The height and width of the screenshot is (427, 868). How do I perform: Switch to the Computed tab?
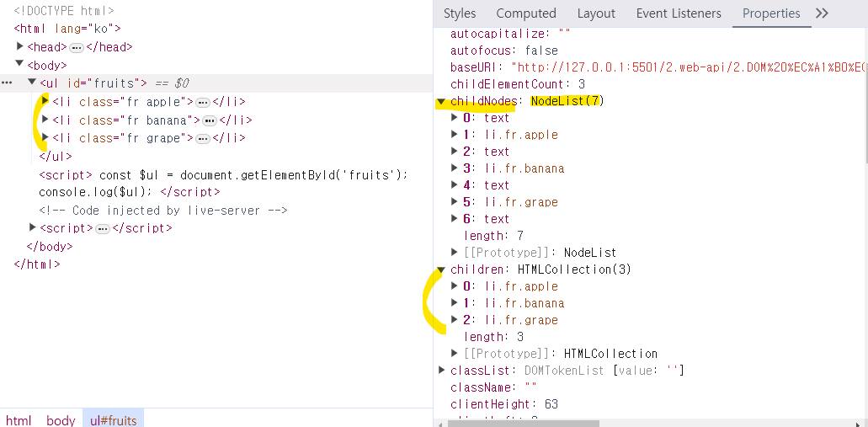526,13
